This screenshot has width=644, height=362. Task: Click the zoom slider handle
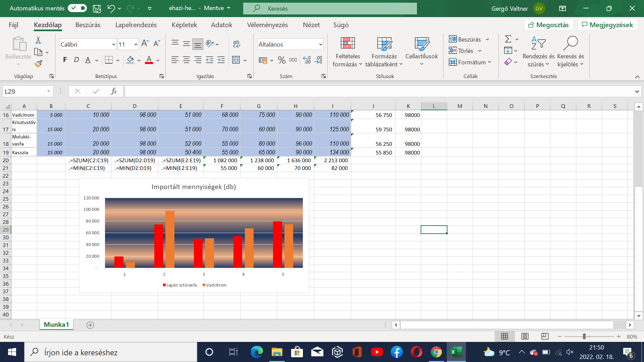584,336
